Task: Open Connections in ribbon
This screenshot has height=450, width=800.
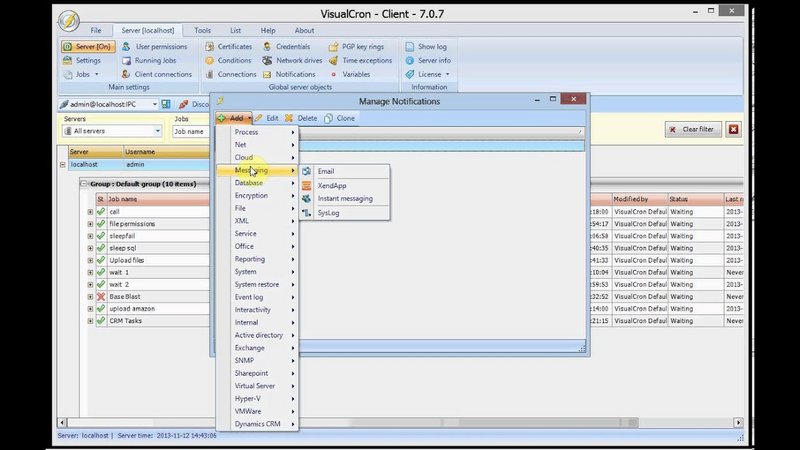Action: (x=231, y=74)
